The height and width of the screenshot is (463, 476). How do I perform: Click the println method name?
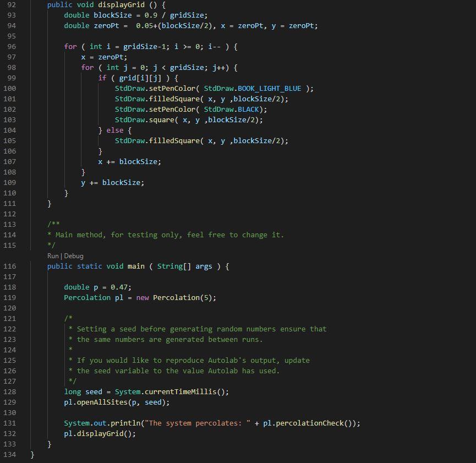click(x=125, y=423)
